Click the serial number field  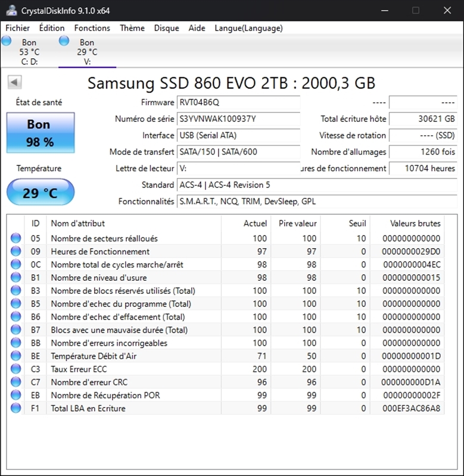click(x=238, y=119)
